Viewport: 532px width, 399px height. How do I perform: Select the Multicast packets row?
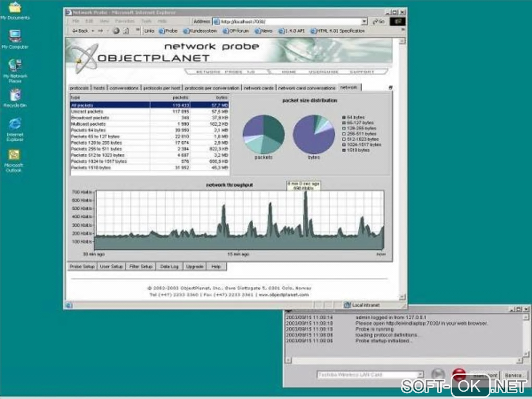149,124
